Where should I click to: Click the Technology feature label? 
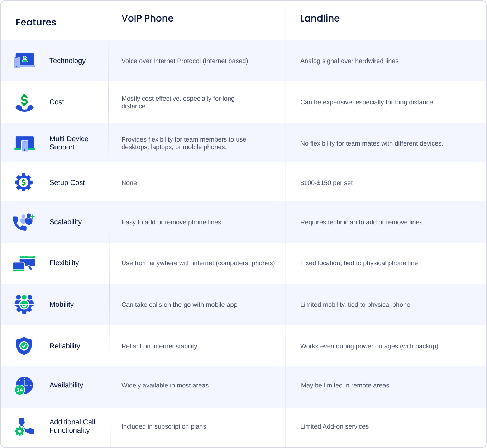tap(67, 61)
